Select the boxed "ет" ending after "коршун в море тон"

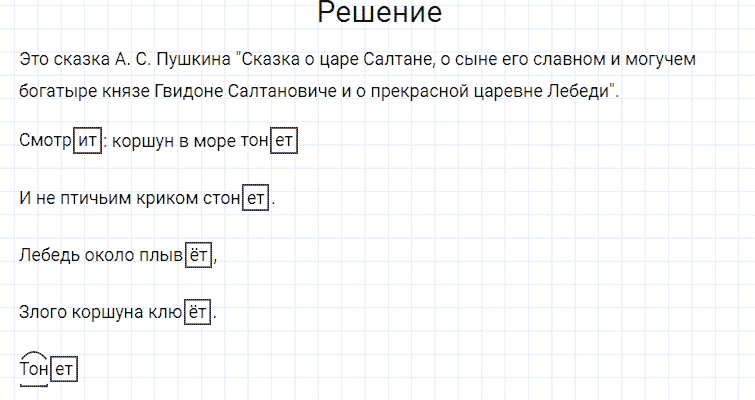tap(284, 142)
